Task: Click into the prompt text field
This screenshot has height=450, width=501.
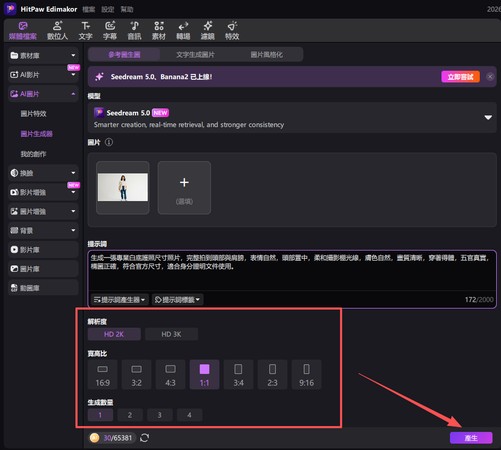Action: [292, 270]
